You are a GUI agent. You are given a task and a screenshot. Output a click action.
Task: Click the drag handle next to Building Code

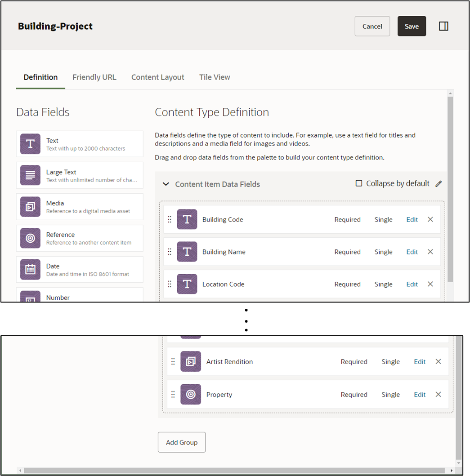170,219
